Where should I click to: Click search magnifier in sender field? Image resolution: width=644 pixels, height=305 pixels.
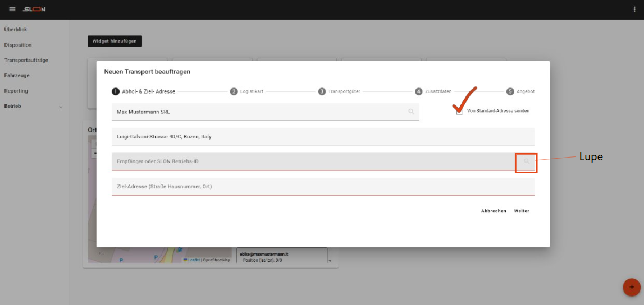(411, 112)
